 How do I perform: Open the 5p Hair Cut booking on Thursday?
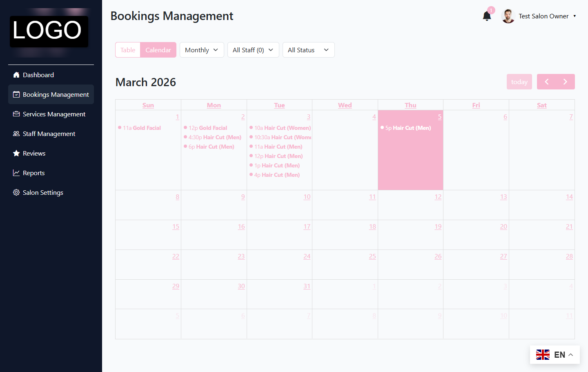click(x=406, y=127)
